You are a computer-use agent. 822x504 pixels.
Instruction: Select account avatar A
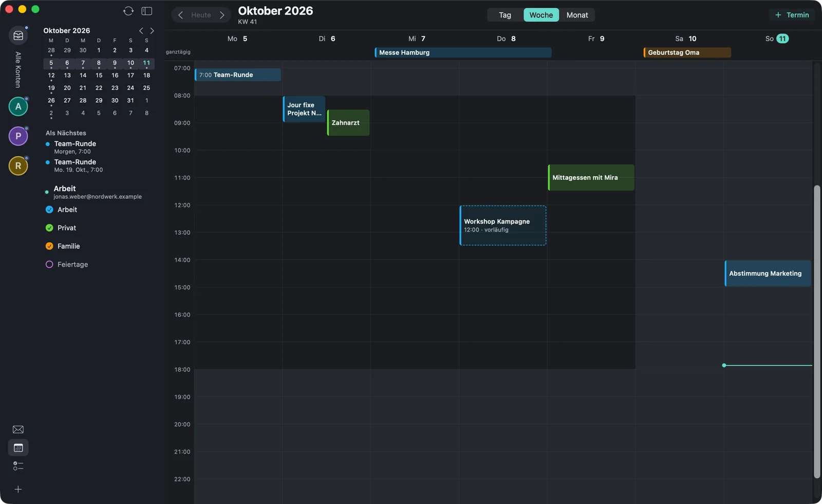click(x=18, y=106)
